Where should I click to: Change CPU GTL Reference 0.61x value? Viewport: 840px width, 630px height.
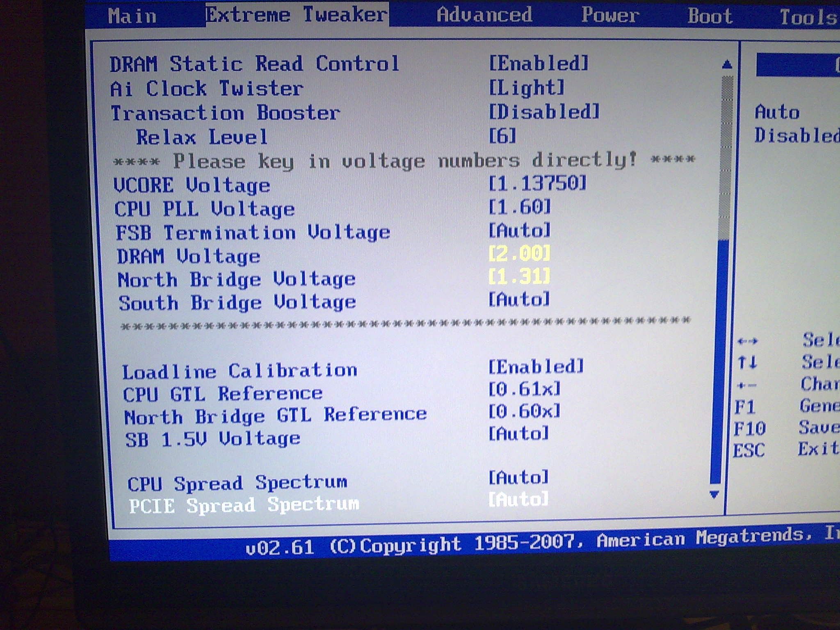coord(524,389)
